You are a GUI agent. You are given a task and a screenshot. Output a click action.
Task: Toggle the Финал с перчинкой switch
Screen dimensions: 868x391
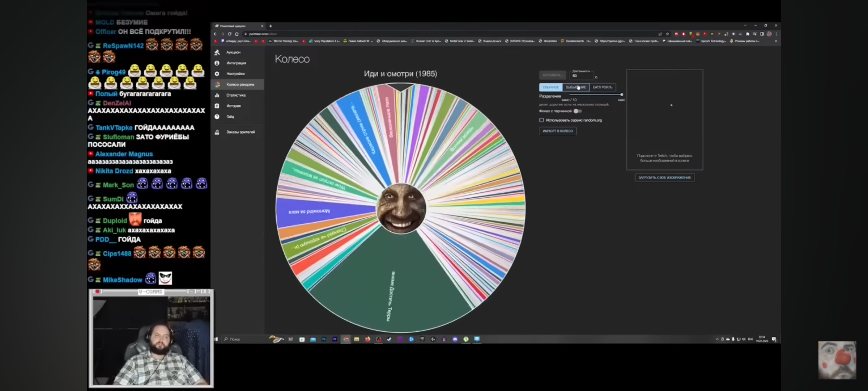(578, 111)
